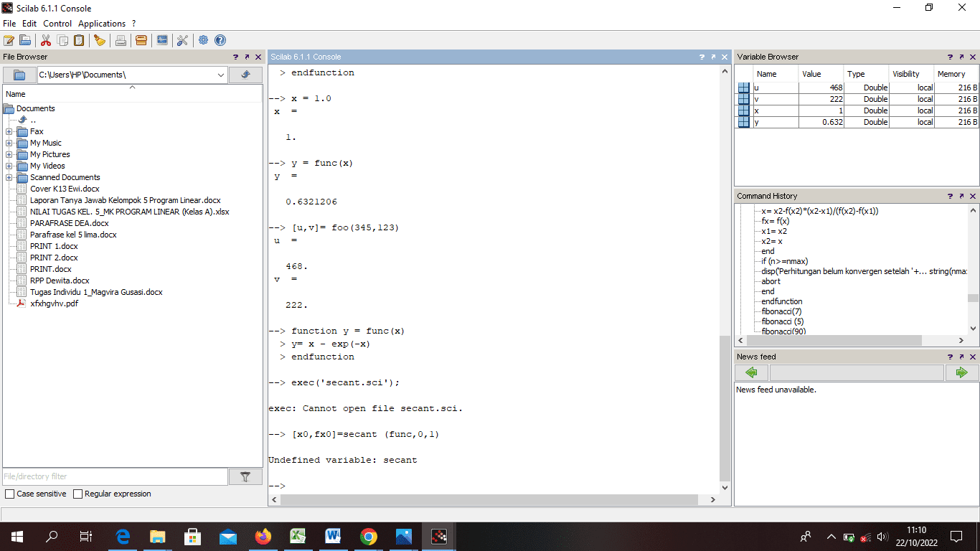Viewport: 980px width, 551px height.
Task: Click Command History horizontal scrollbar
Action: [x=834, y=341]
